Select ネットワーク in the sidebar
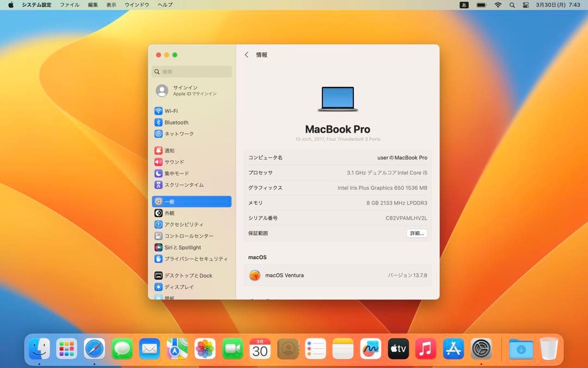The width and height of the screenshot is (588, 368). coord(192,134)
